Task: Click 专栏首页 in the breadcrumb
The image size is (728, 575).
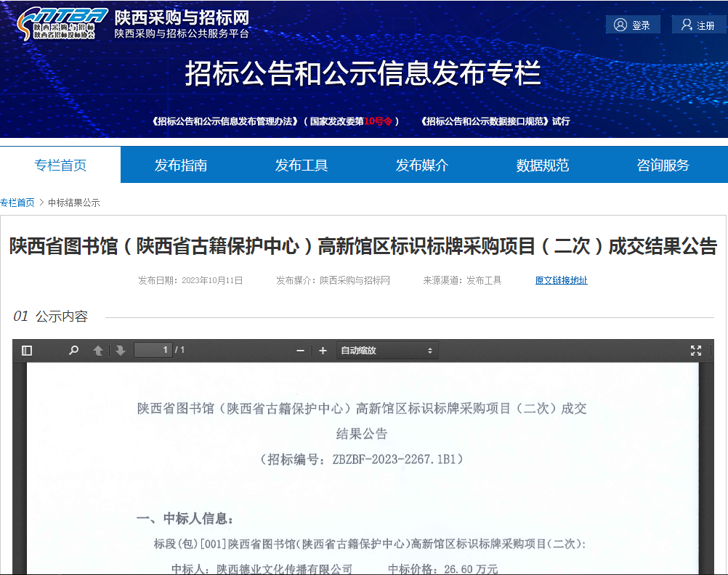Action: [x=17, y=203]
